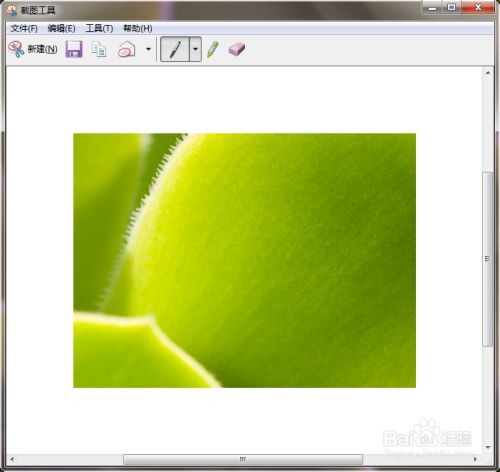
Task: Close the Snipping Tool window
Action: tap(478, 7)
